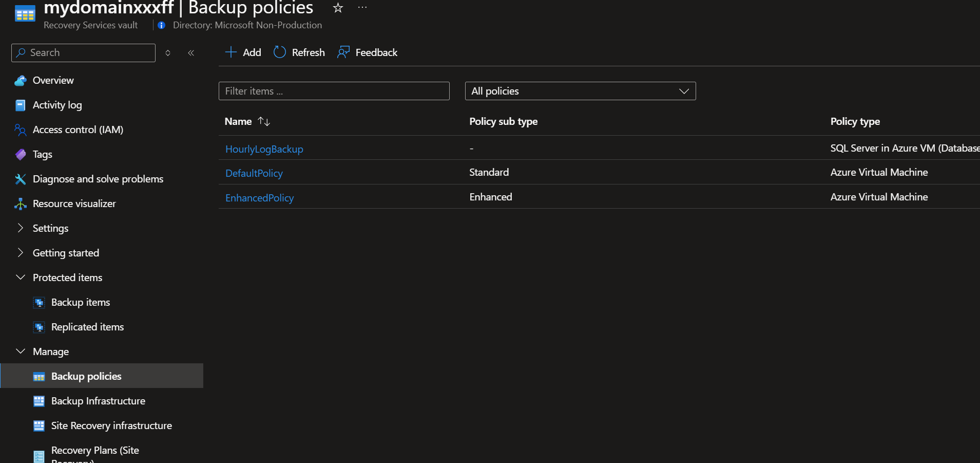Open Diagnose and solve problems

[x=98, y=179]
